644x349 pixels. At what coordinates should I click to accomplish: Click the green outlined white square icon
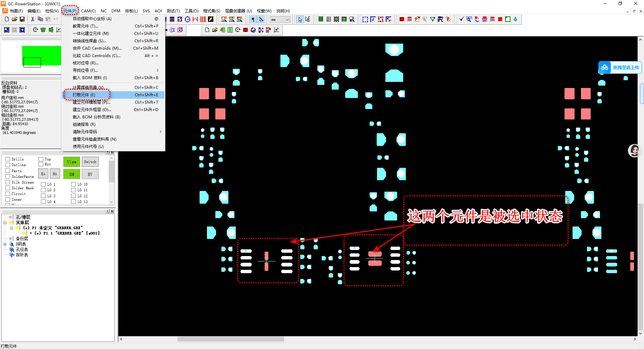tap(507, 19)
